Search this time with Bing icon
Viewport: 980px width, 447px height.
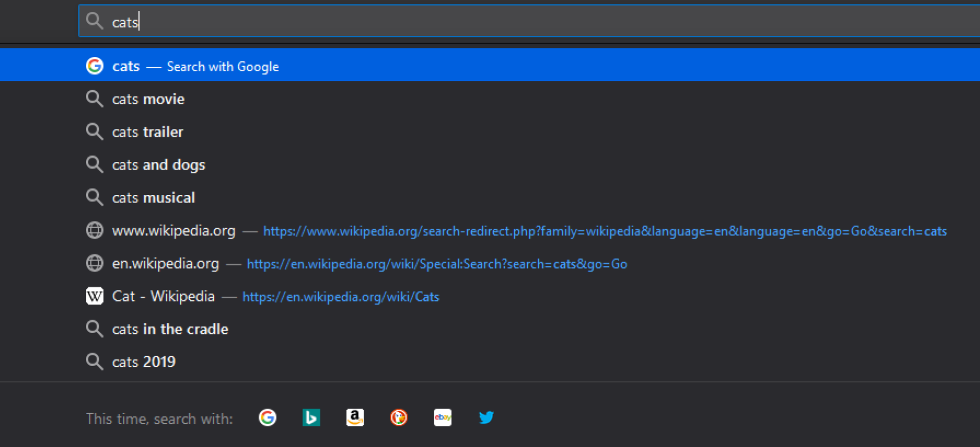pyautogui.click(x=311, y=418)
